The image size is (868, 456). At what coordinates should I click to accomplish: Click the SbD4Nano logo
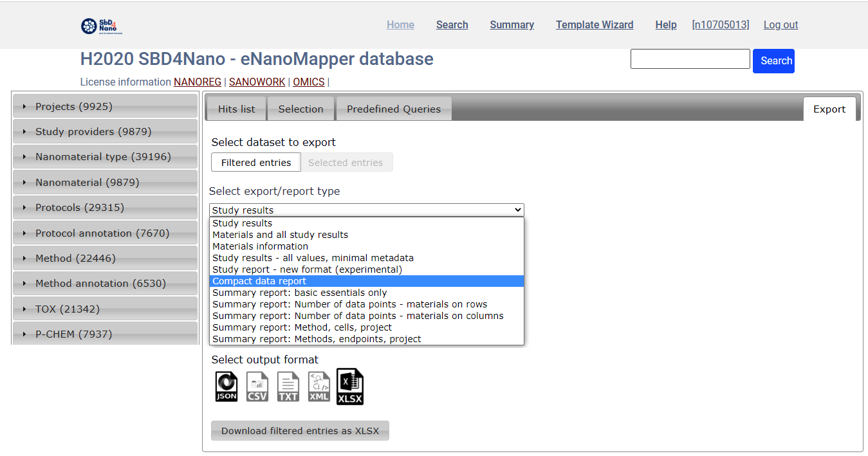coord(101,26)
